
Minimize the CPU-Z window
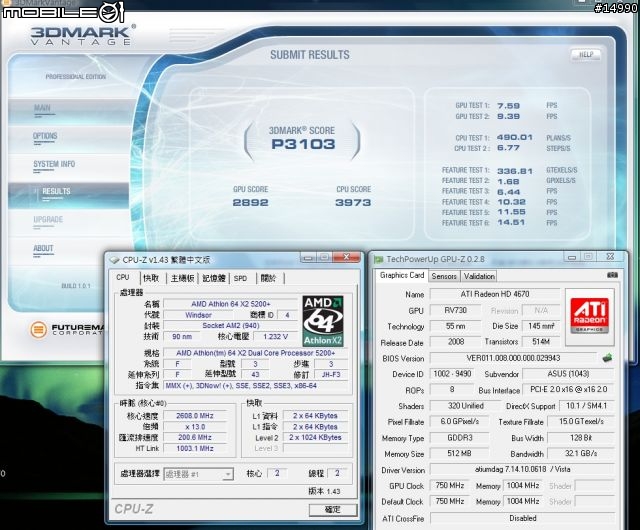308,258
